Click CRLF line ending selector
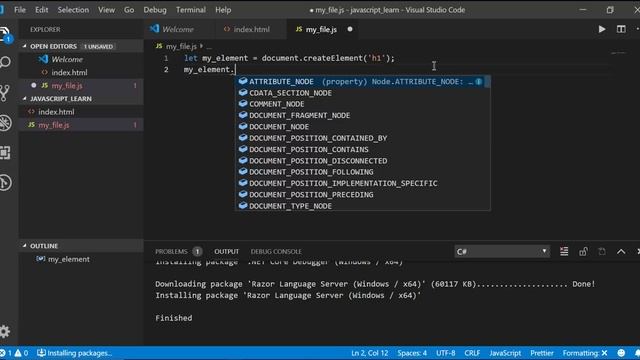Viewport: 640px width, 360px height. [472, 353]
